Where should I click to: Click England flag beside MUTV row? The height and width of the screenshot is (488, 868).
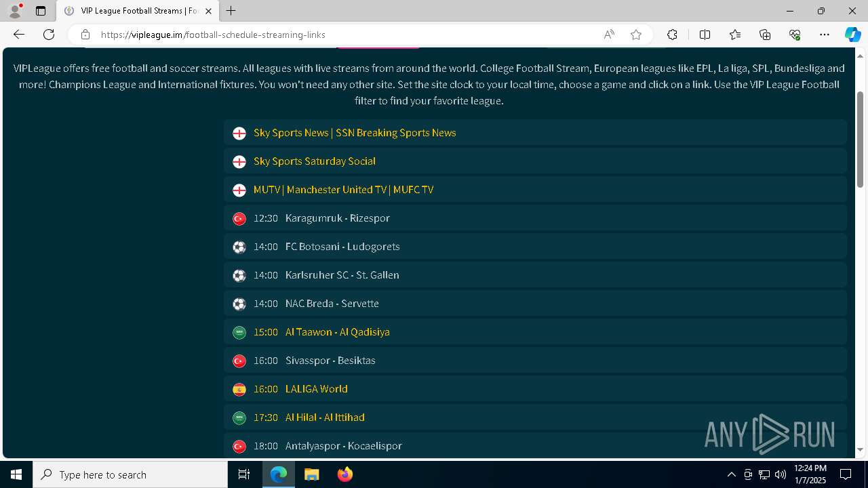click(239, 190)
